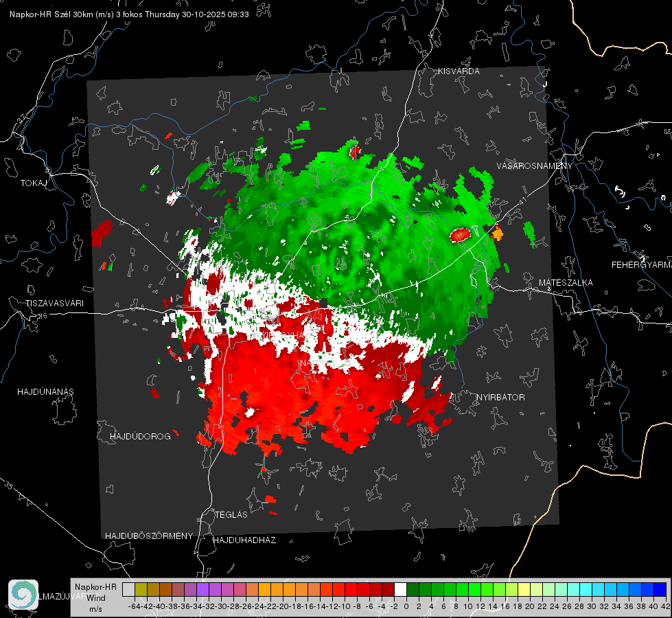Viewport: 672px width, 618px height.
Task: Click the TISZAVASVÁRI town label
Action: pyautogui.click(x=54, y=304)
